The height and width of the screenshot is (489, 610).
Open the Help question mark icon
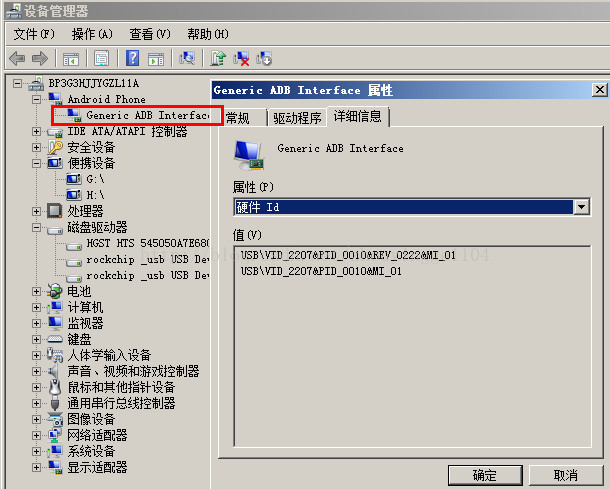tap(132, 58)
